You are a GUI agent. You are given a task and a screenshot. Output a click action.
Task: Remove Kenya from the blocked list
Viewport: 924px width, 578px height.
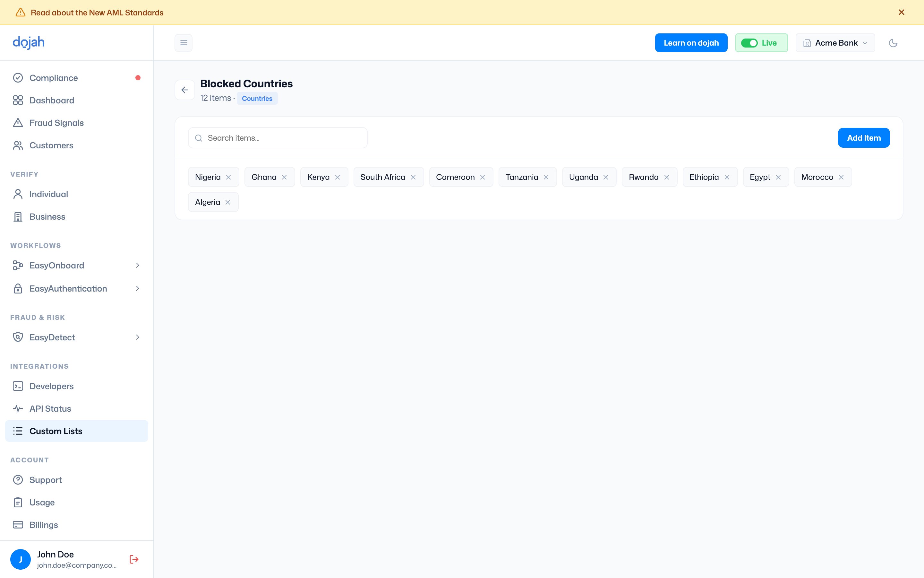pos(338,177)
